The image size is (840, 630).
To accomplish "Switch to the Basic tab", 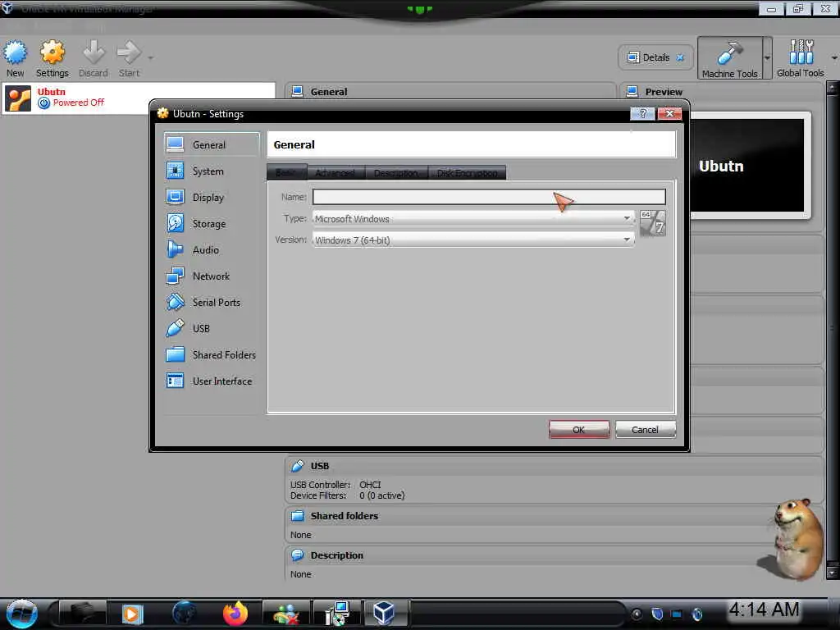I will [286, 172].
